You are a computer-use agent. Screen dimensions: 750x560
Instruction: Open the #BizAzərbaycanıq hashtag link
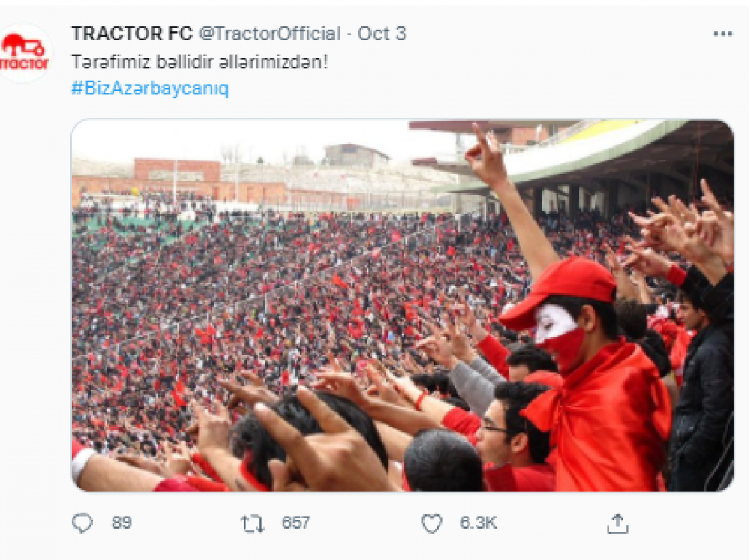click(x=150, y=88)
